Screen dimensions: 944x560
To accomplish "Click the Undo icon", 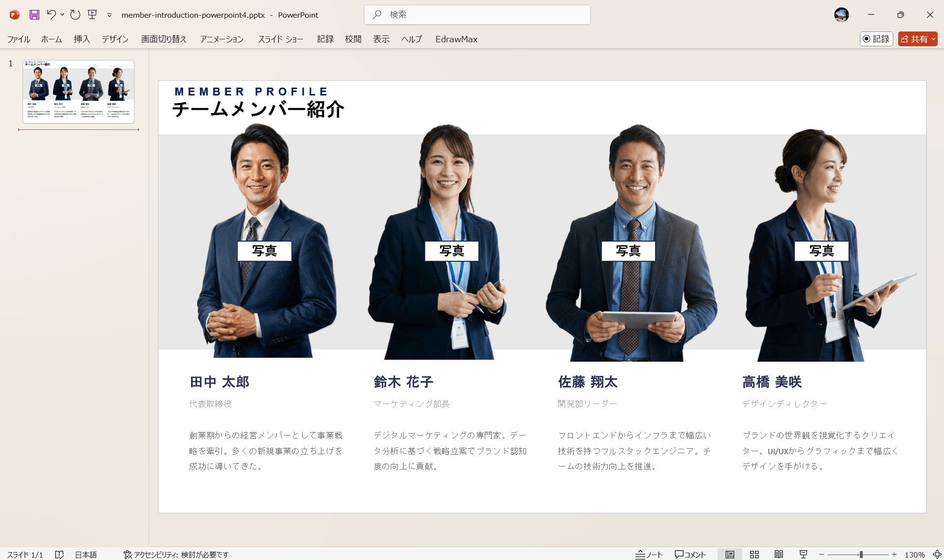I will pyautogui.click(x=51, y=15).
